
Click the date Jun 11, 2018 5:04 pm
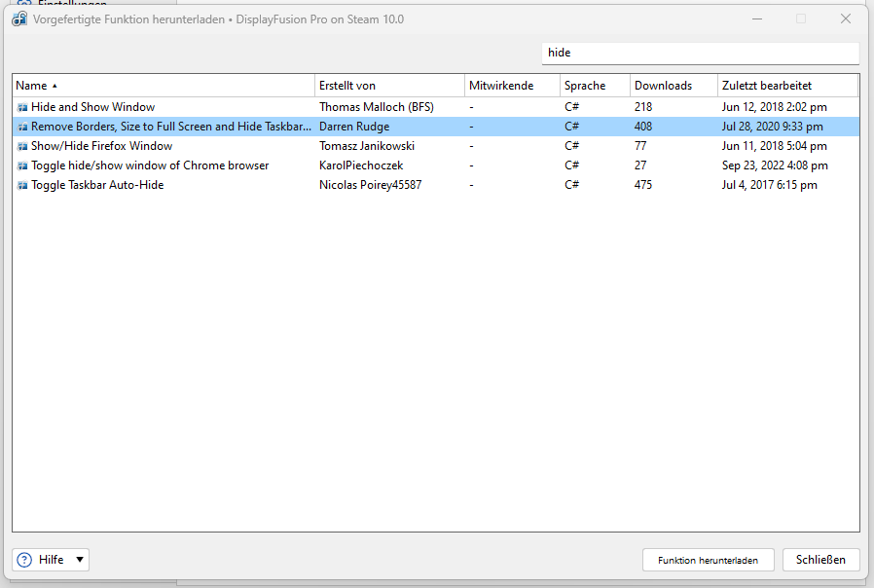(x=774, y=146)
